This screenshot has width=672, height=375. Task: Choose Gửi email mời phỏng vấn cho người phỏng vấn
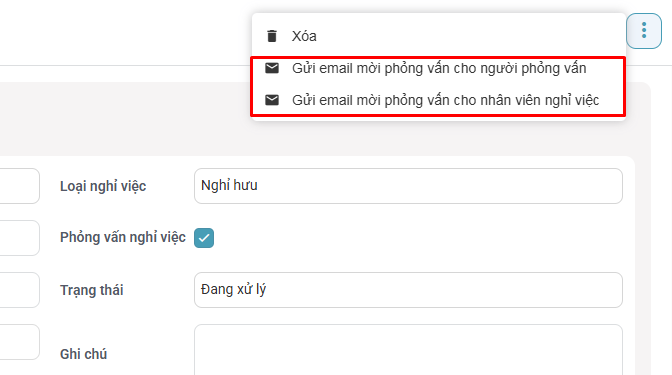click(x=438, y=68)
